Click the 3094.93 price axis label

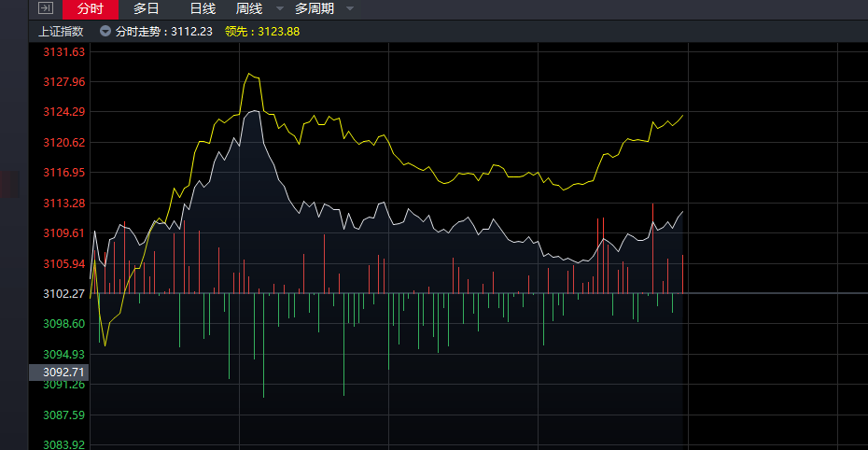(64, 354)
